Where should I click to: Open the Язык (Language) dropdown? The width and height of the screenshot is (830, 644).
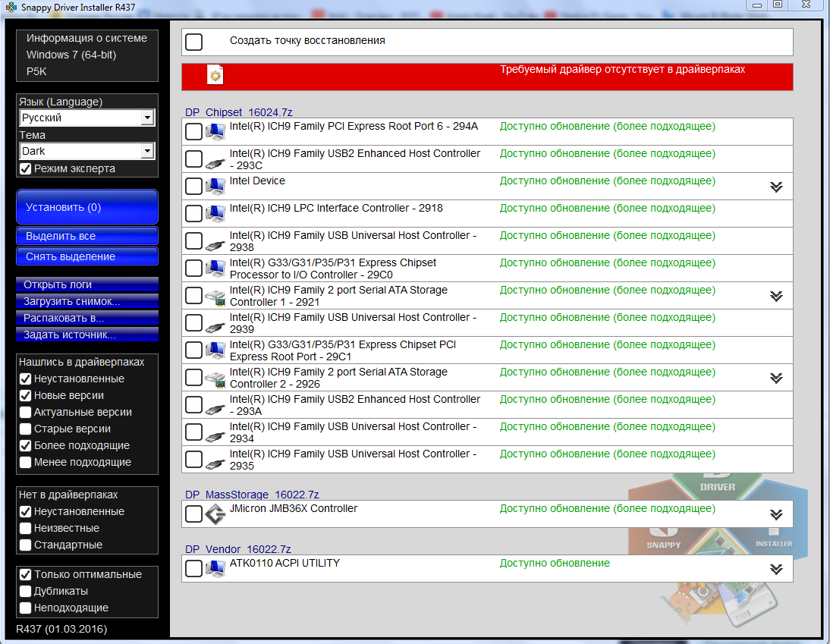coord(148,118)
